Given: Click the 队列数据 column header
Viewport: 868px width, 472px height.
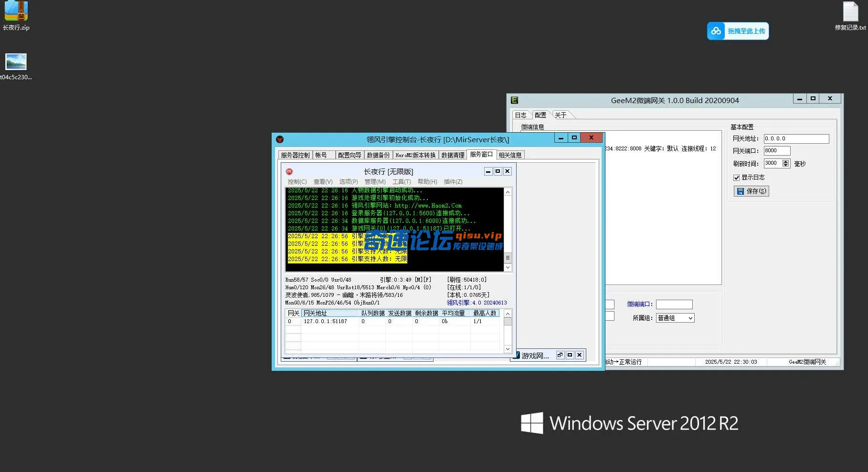Looking at the screenshot, I should [372, 313].
